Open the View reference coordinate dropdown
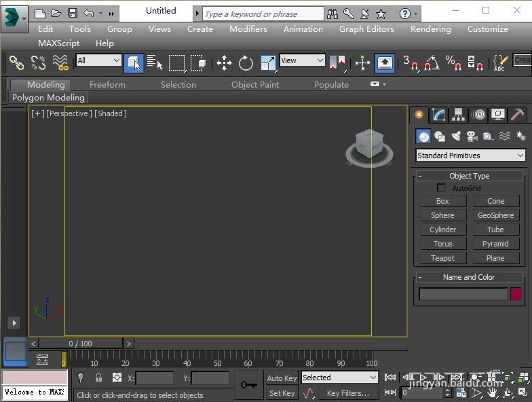 (302, 60)
